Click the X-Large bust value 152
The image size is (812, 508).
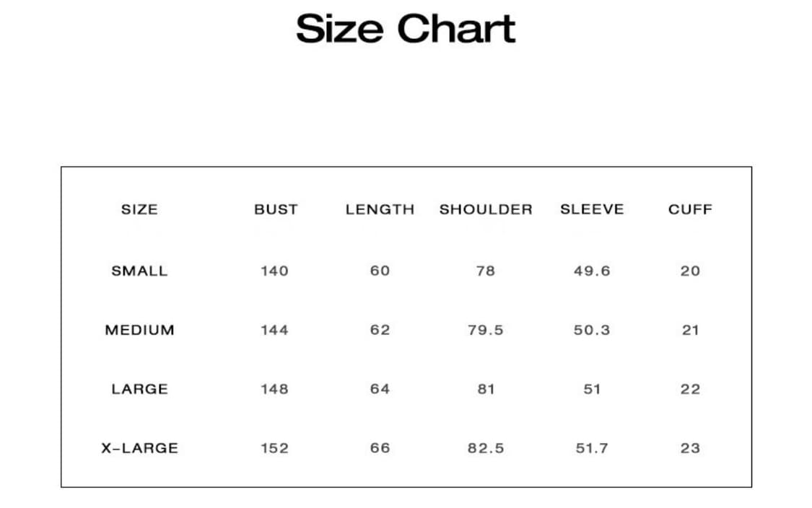click(274, 448)
